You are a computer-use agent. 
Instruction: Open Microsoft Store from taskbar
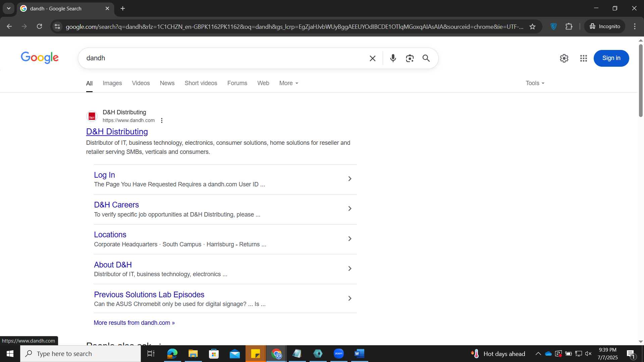pyautogui.click(x=214, y=354)
